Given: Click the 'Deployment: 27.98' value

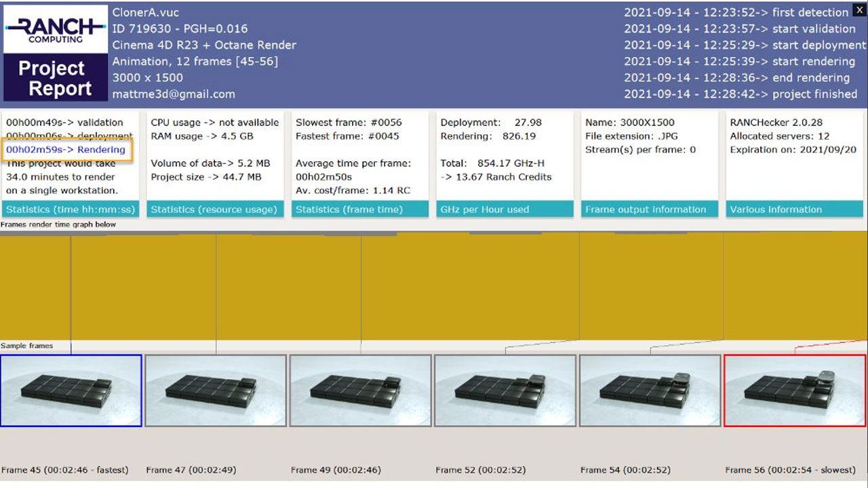Looking at the screenshot, I should tap(491, 122).
